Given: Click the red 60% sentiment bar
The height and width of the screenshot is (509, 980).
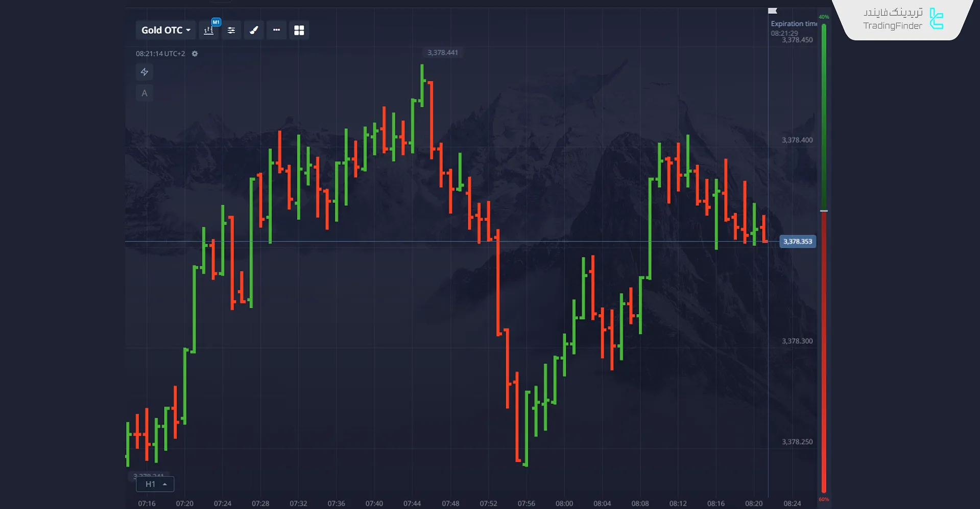Looking at the screenshot, I should point(824,353).
